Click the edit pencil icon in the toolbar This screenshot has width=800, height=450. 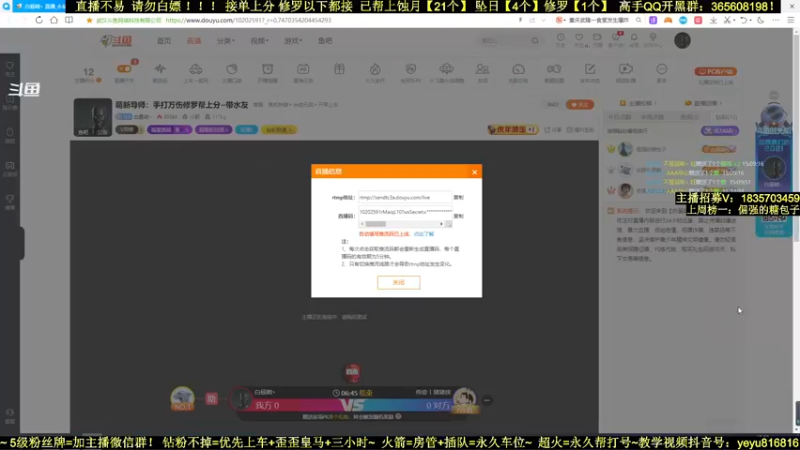point(590,69)
